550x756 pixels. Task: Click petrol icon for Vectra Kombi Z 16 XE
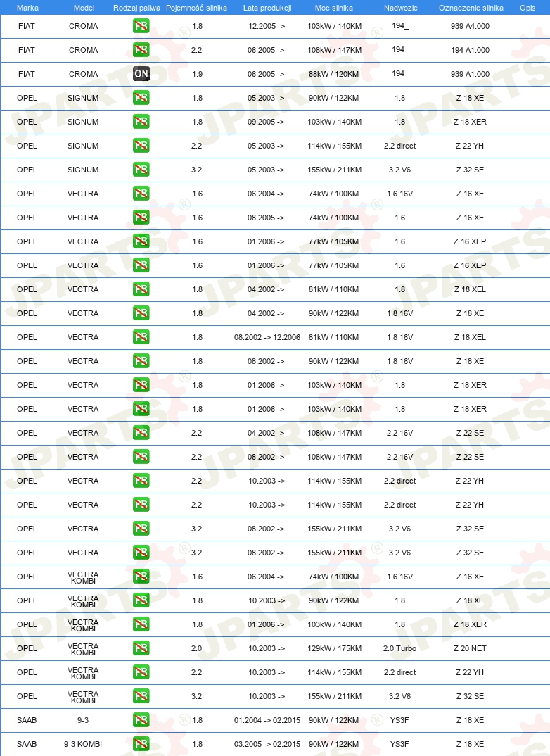[x=141, y=577]
